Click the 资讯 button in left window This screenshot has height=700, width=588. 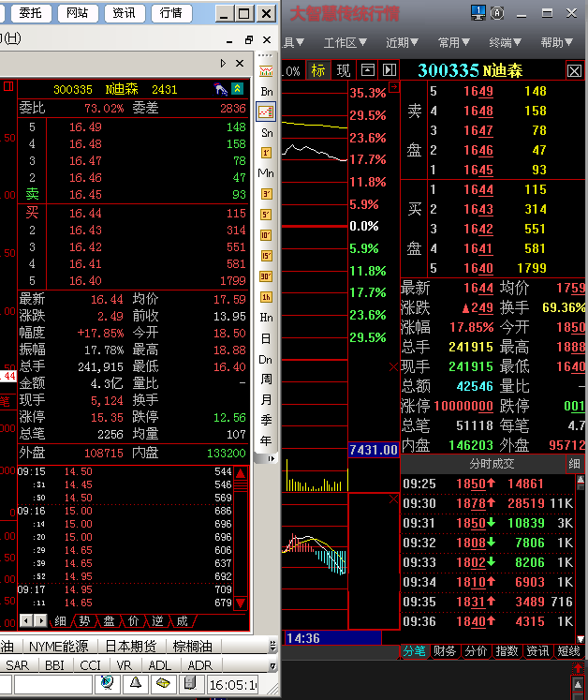[124, 13]
